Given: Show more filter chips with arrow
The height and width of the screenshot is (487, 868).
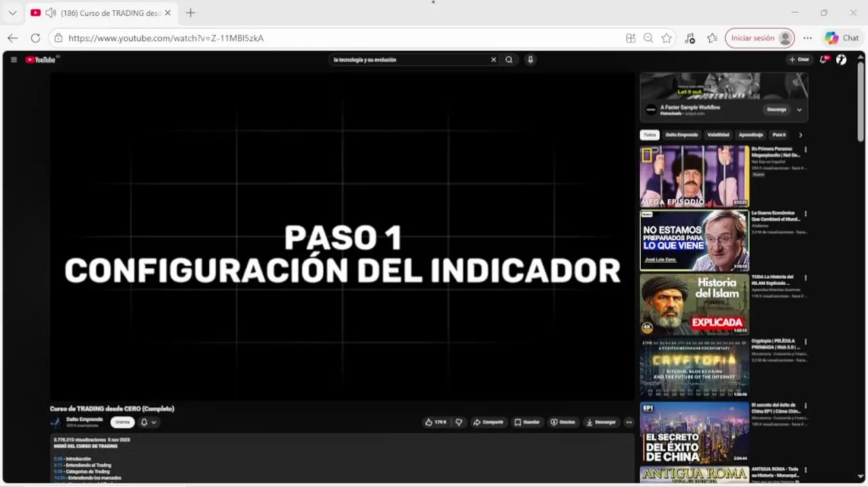Looking at the screenshot, I should (x=800, y=135).
